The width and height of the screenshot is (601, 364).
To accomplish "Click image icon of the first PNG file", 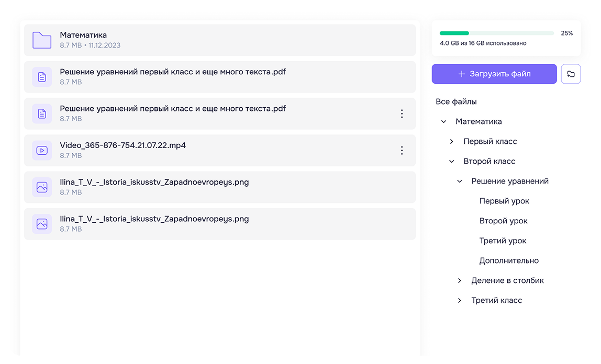I will pos(42,187).
